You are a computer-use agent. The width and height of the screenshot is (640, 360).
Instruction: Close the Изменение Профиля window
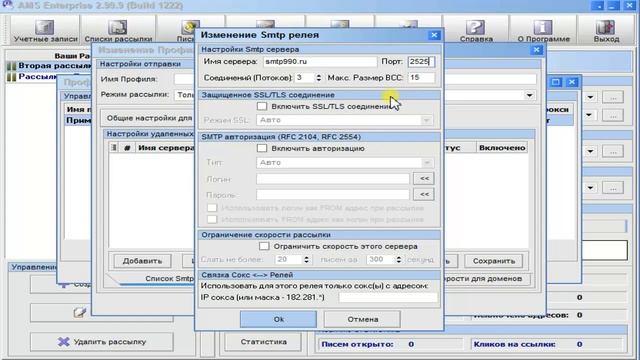click(x=536, y=50)
